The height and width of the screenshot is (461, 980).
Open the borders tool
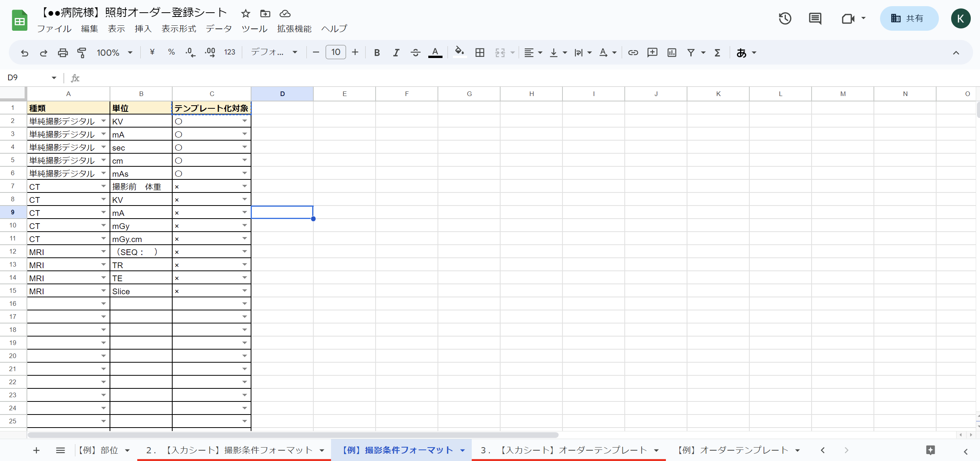coord(479,53)
